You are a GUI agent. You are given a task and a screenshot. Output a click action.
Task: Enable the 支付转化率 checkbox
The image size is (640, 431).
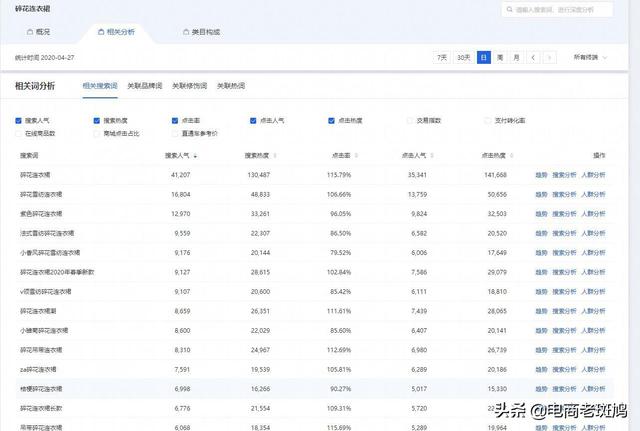click(x=487, y=121)
